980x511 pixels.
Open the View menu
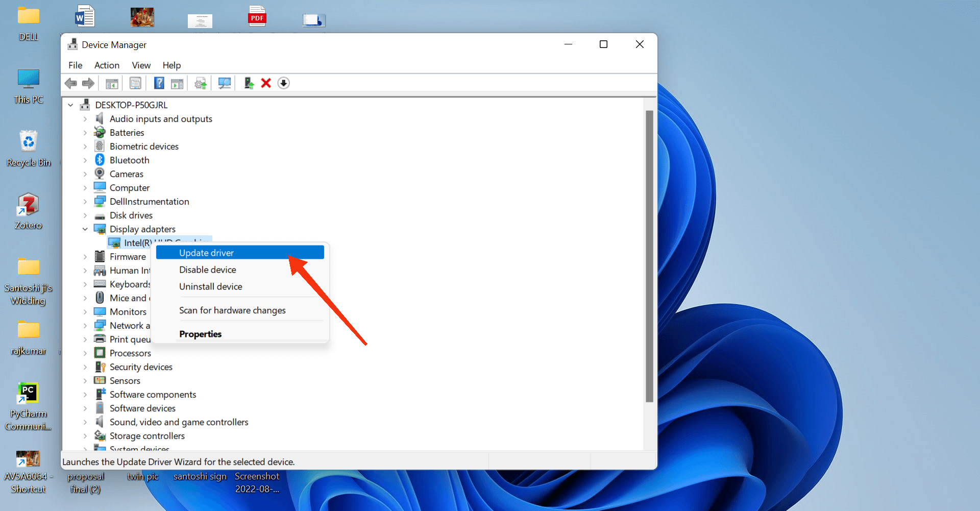pos(141,65)
